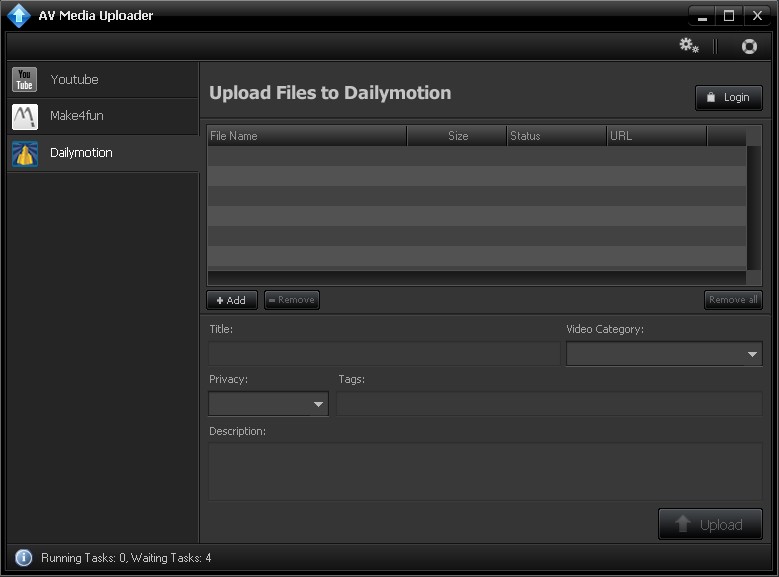Click the Remove all button

click(733, 300)
